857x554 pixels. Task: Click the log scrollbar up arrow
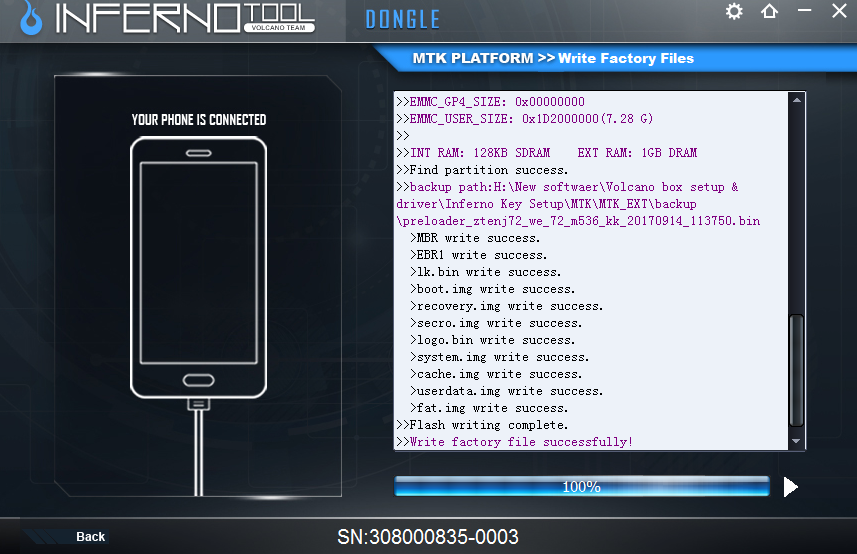[x=796, y=100]
